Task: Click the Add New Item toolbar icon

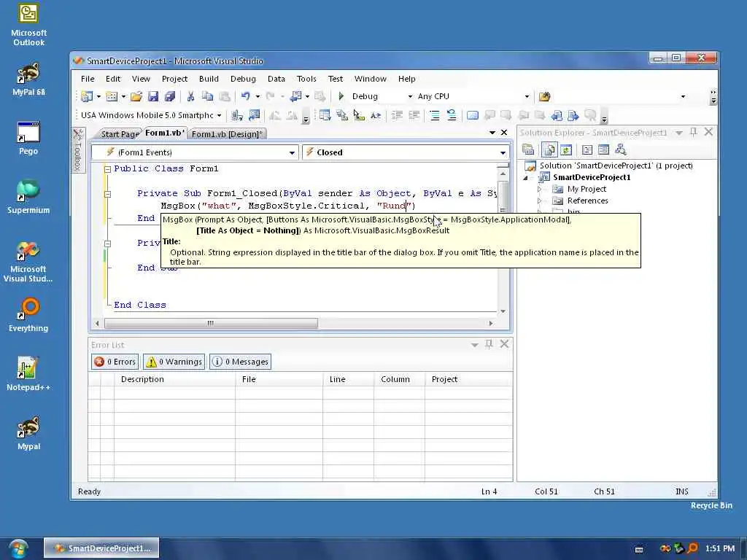Action: point(112,96)
